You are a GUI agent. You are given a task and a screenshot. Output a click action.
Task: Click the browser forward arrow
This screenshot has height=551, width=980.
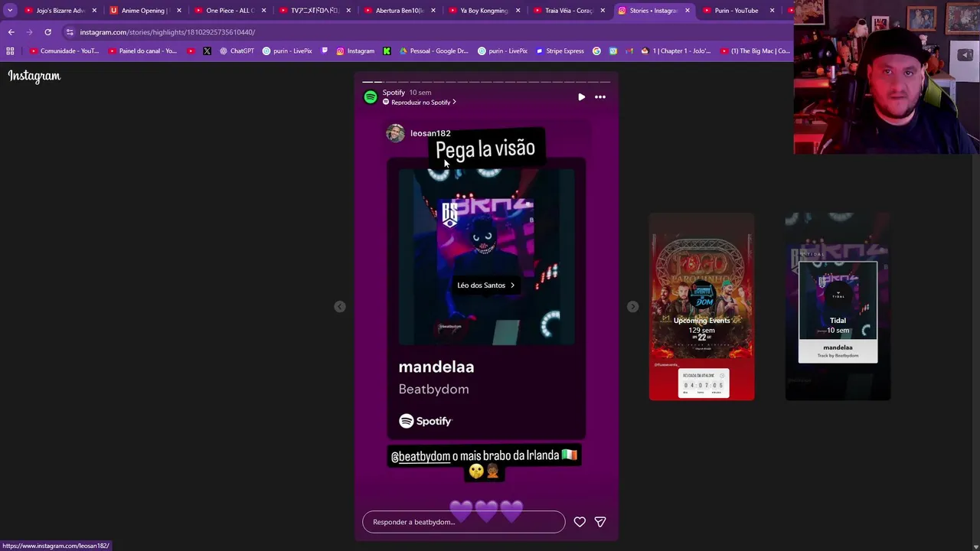point(29,32)
